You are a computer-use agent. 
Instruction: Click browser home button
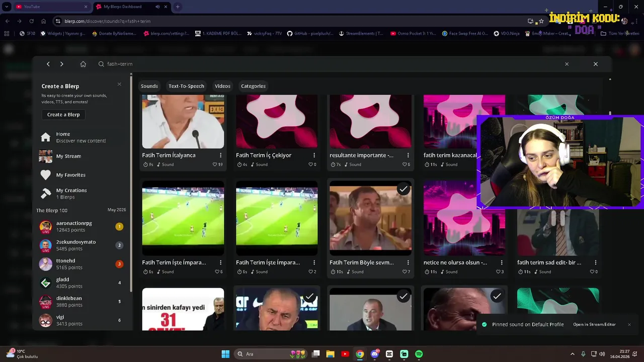(44, 21)
